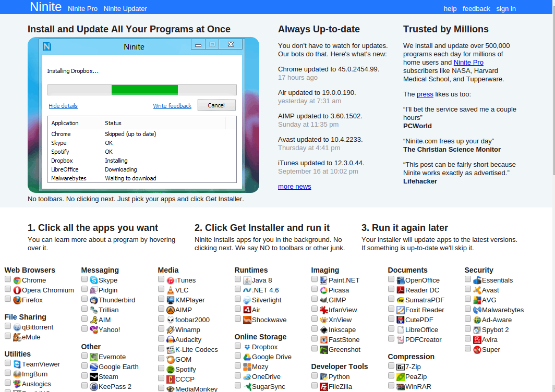This screenshot has height=392, width=555.
Task: Click the OpenOffice icon
Action: [x=401, y=280]
